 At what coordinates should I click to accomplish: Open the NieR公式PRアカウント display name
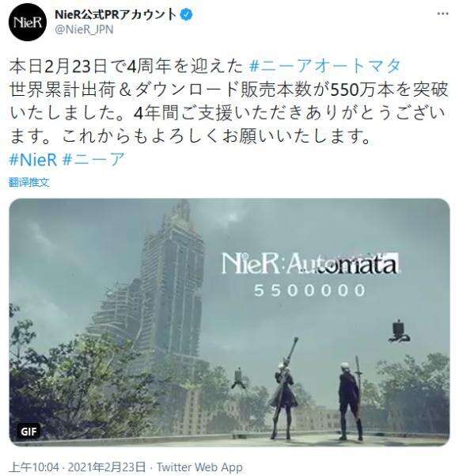(x=116, y=14)
